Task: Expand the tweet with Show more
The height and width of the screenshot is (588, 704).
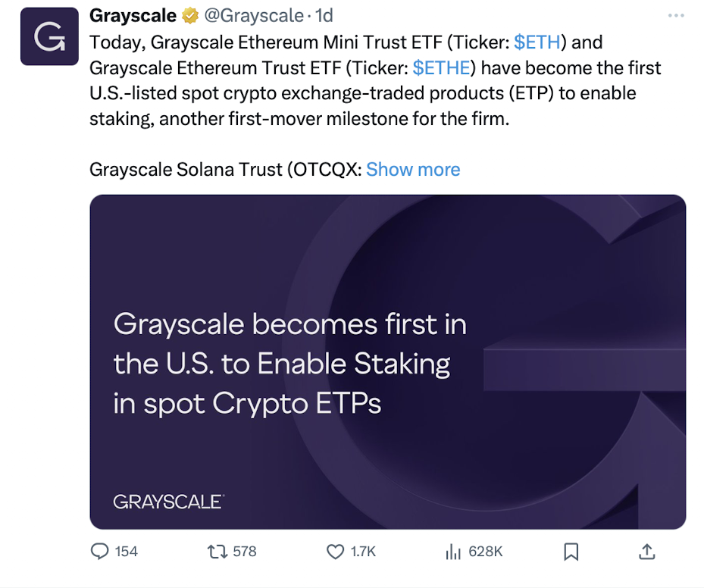Action: (413, 169)
